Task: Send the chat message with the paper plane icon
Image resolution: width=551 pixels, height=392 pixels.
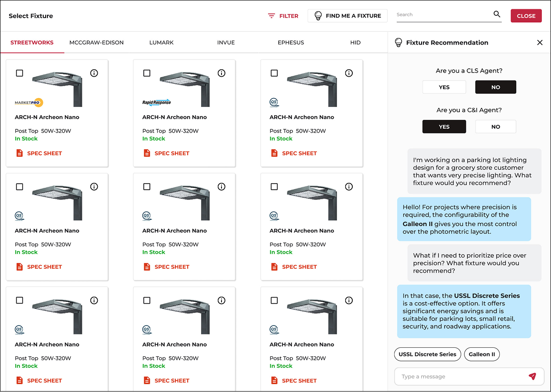Action: [x=532, y=376]
